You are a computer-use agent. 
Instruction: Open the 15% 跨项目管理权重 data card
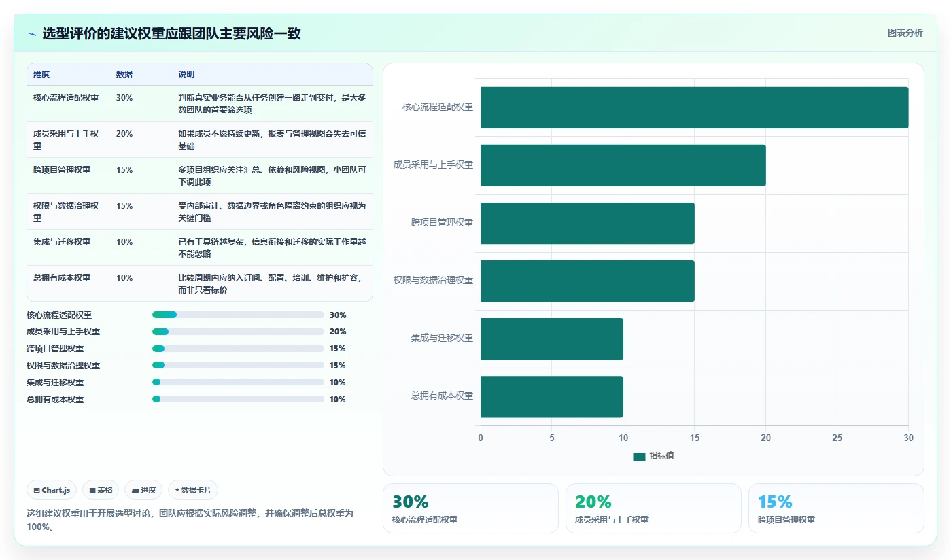(836, 508)
